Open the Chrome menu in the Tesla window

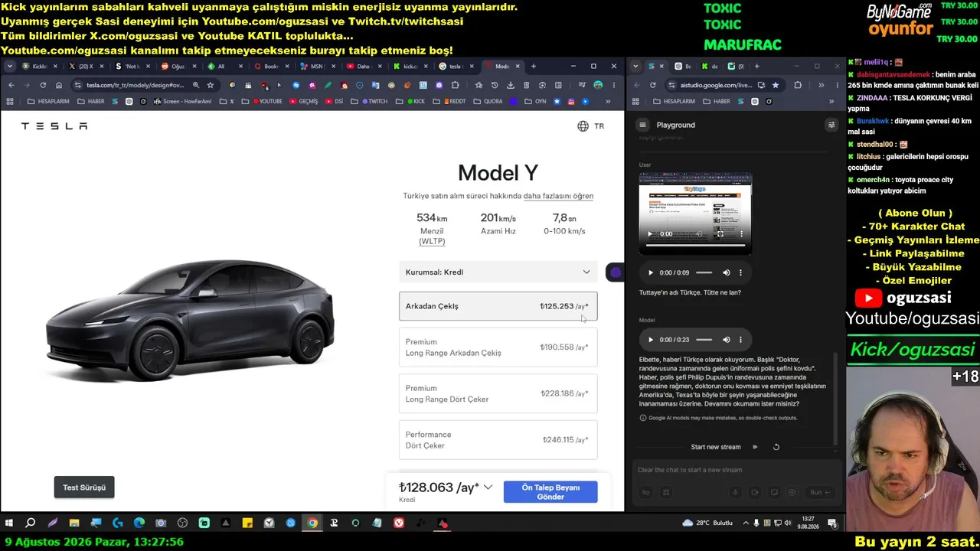click(614, 85)
